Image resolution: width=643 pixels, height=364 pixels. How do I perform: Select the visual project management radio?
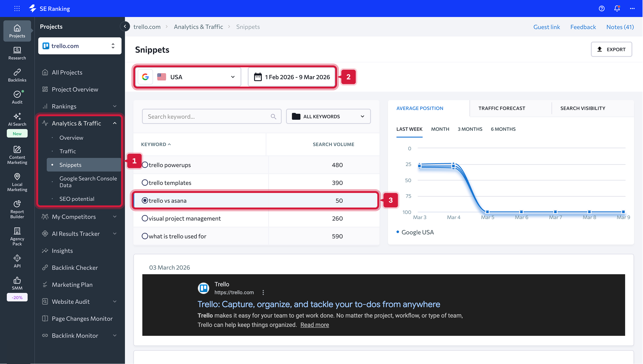pyautogui.click(x=145, y=219)
